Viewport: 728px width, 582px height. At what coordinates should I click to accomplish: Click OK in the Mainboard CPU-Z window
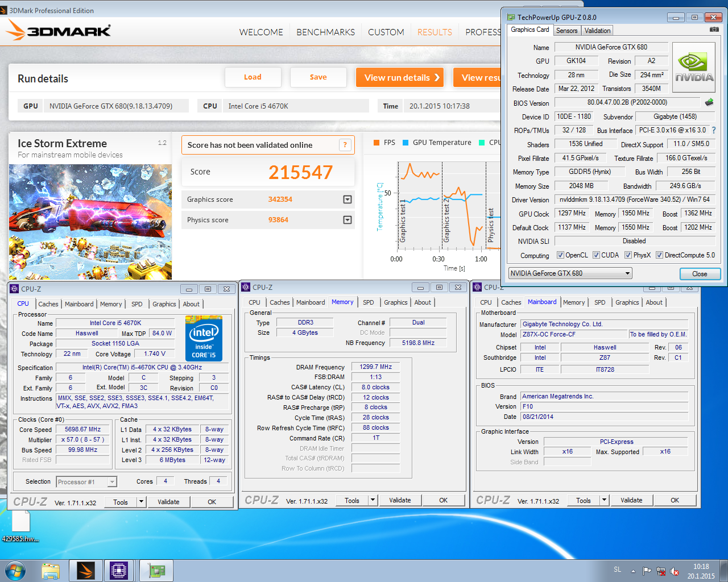[675, 500]
